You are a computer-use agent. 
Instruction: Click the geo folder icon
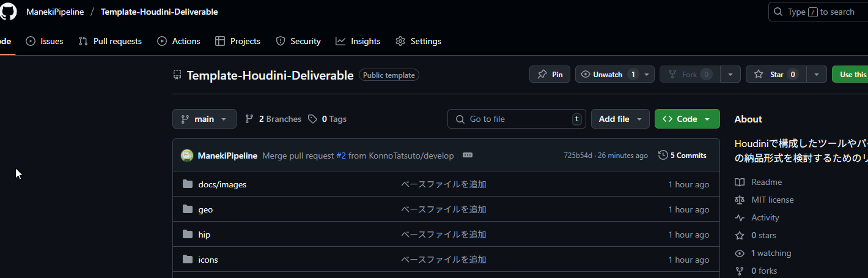[x=188, y=209]
